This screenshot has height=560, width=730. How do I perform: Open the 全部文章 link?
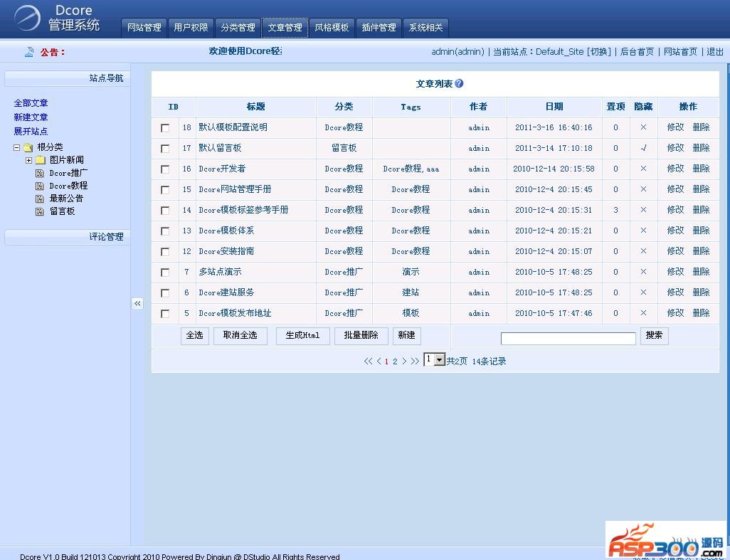pos(31,103)
